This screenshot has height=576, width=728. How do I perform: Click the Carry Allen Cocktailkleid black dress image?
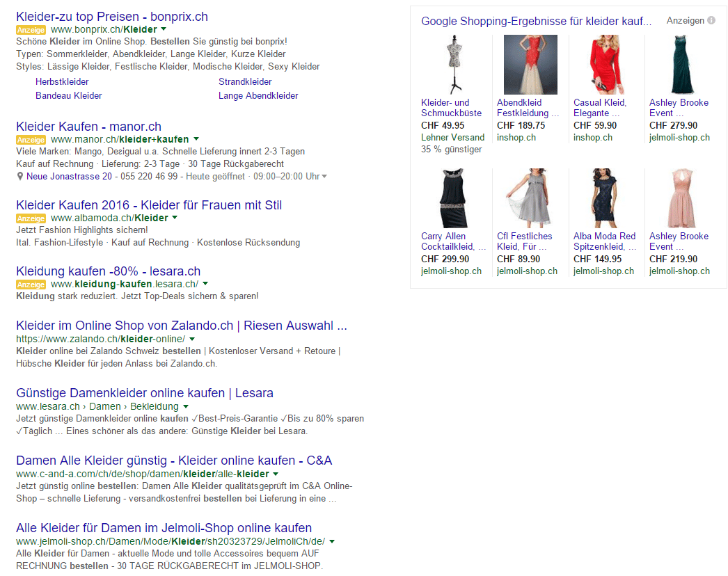click(x=454, y=198)
